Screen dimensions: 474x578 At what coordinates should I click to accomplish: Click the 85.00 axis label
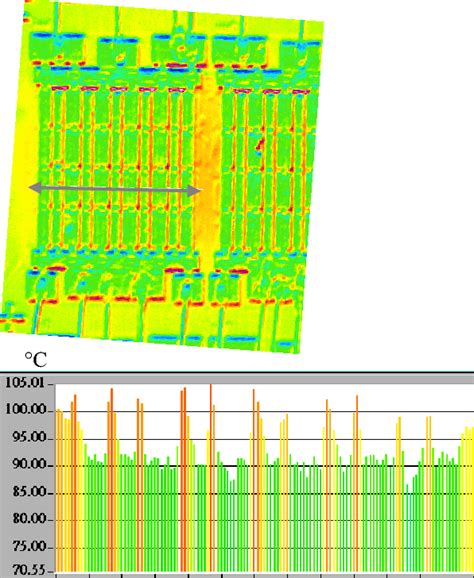[x=29, y=492]
